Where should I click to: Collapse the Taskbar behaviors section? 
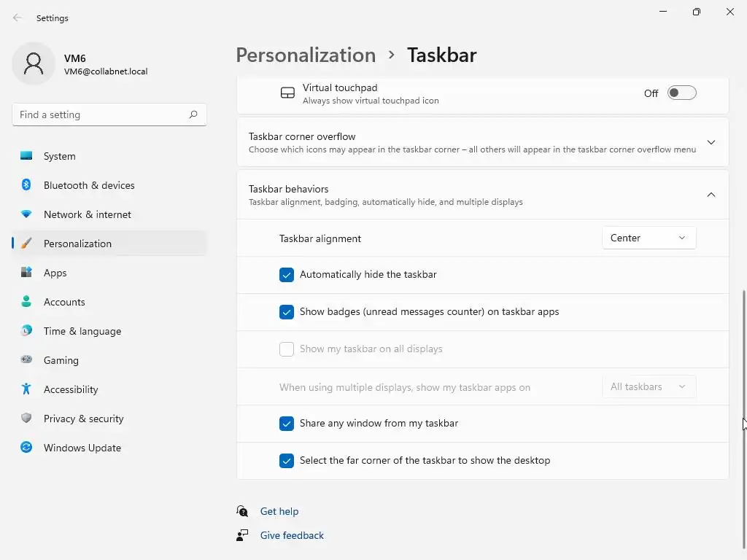[711, 195]
